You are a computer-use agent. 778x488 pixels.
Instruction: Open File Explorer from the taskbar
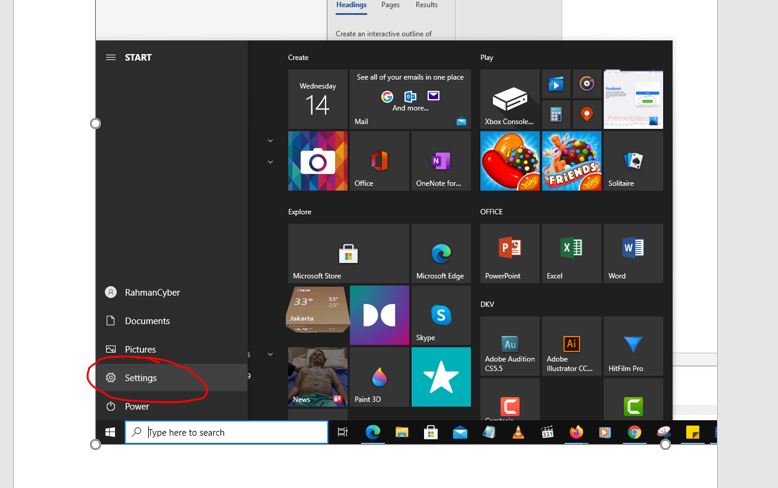[402, 432]
